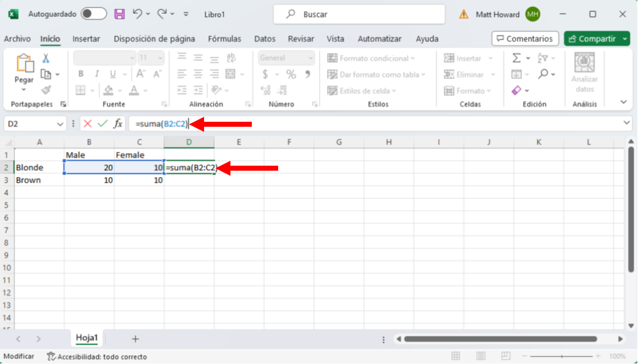Collapse the ribbon with chevron

[624, 102]
